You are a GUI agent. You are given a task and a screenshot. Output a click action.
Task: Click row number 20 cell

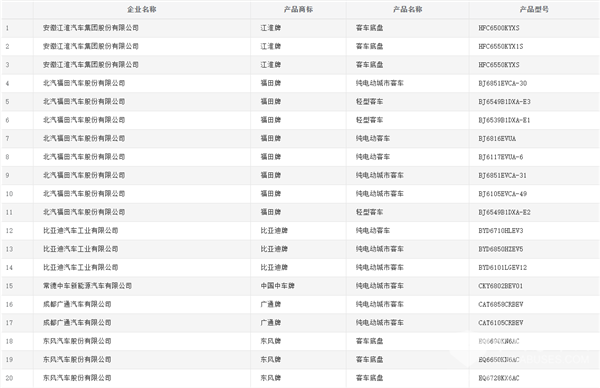(x=9, y=378)
